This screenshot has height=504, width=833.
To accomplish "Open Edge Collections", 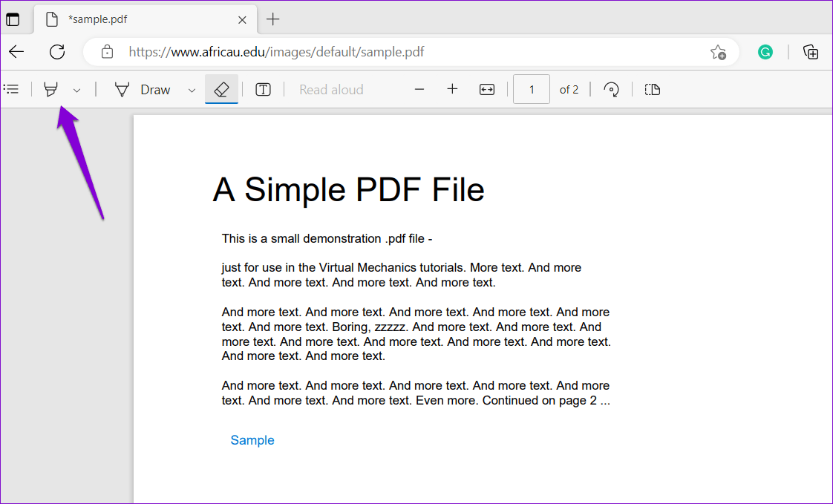I will click(811, 52).
